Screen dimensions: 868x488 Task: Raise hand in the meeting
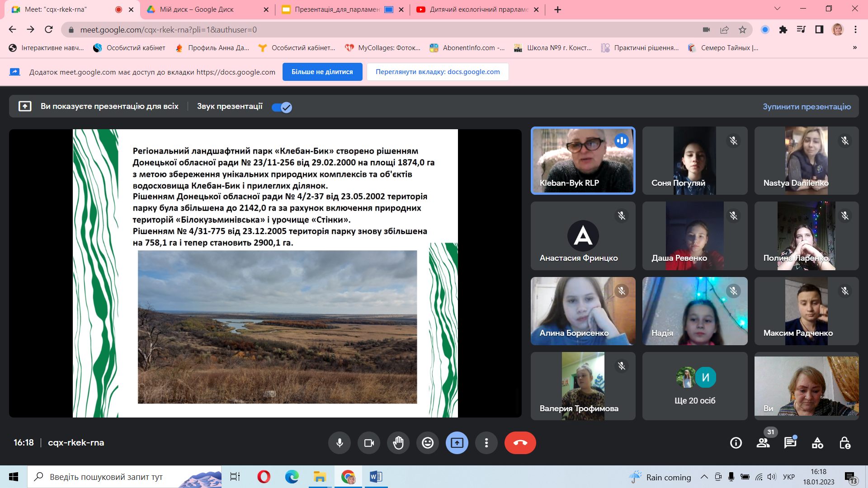[398, 443]
